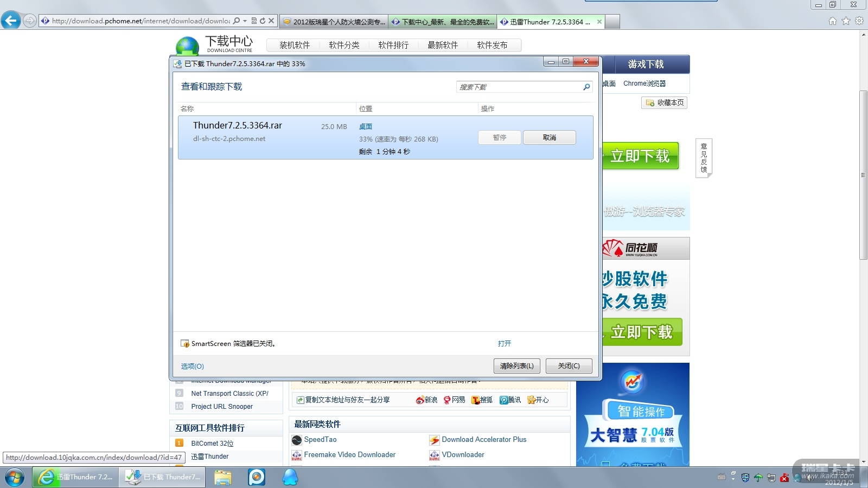Open the 最新软件 navigation item
The image size is (868, 488).
coord(443,45)
